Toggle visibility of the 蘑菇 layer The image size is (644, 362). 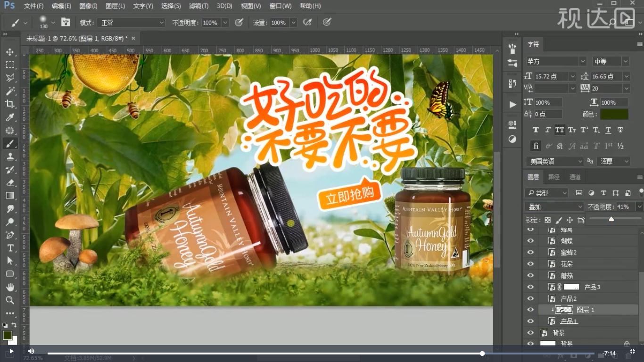coord(530,275)
